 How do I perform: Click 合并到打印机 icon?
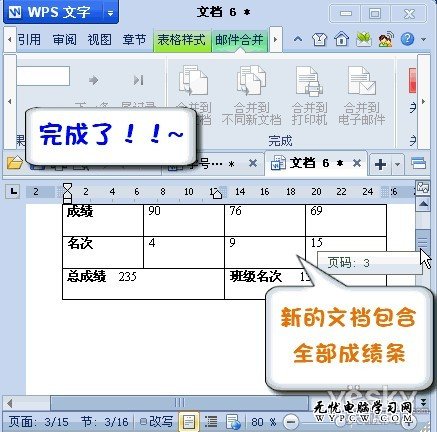point(309,95)
